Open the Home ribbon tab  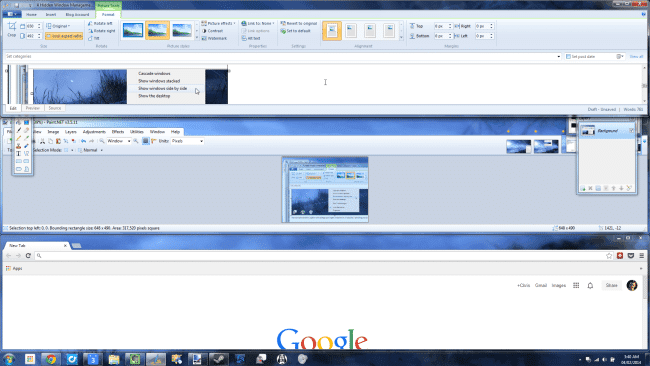coord(32,15)
